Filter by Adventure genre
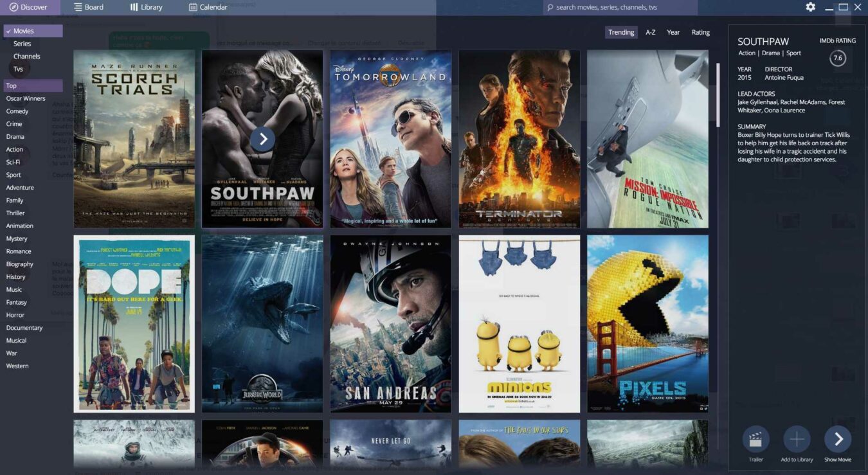The image size is (868, 475). 20,188
